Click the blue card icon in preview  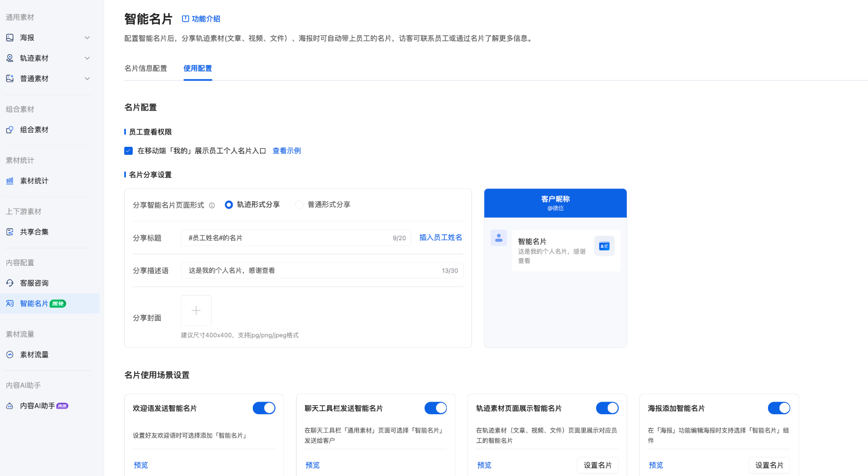point(604,246)
